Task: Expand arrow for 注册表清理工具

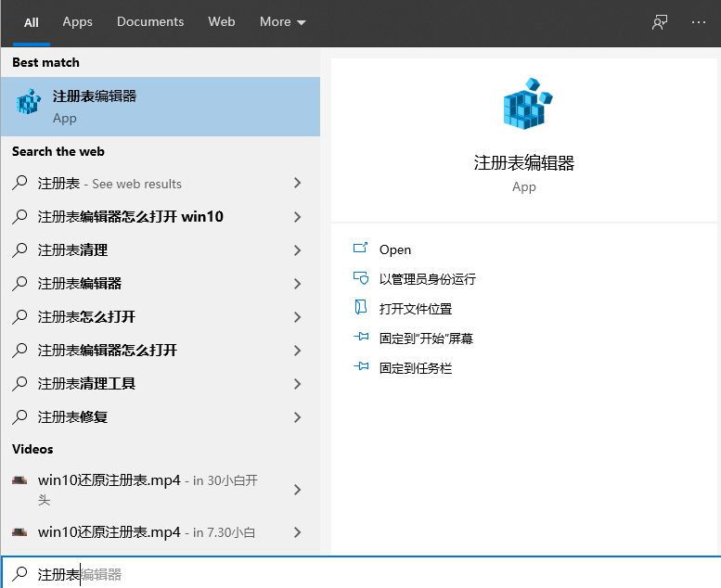Action: pos(298,384)
